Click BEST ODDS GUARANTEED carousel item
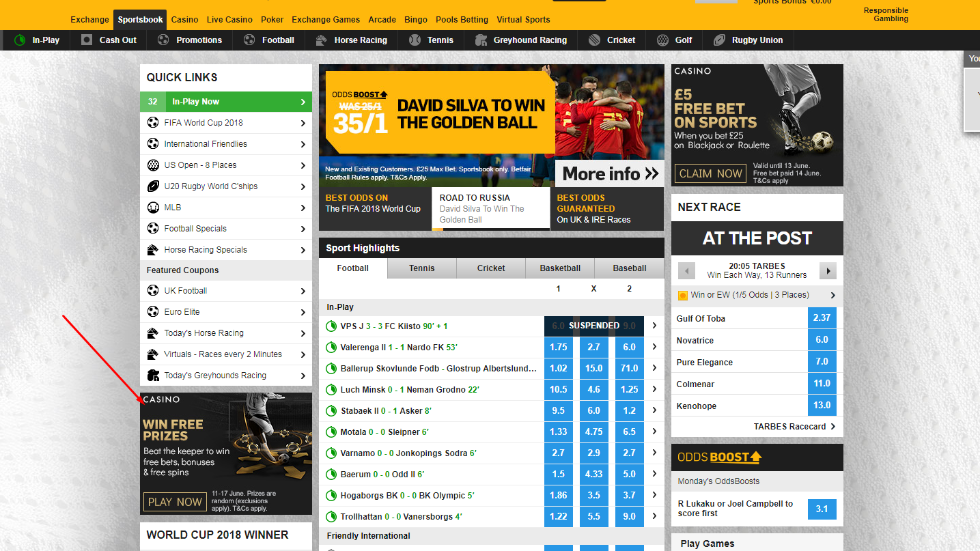Screen dimensions: 980x551 coord(607,209)
